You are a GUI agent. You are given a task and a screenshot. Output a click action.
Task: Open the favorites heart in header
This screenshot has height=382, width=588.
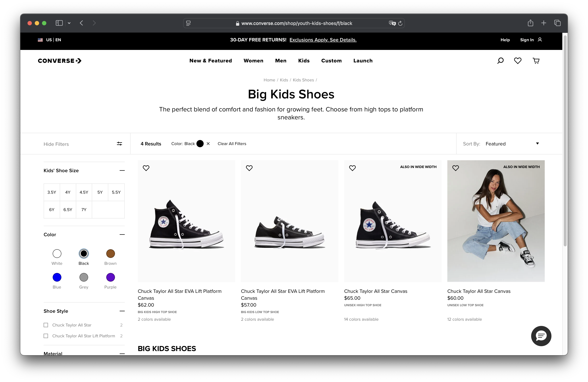pos(518,61)
